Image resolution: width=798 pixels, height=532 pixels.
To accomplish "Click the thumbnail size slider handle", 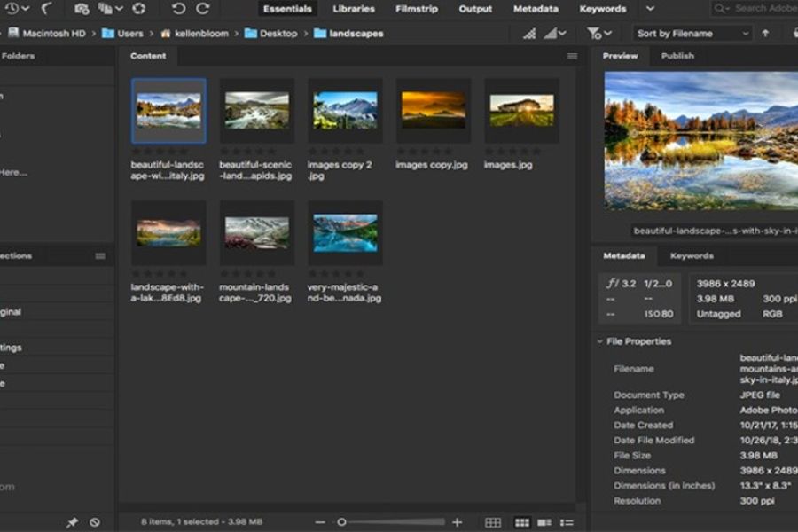I will pos(341,522).
